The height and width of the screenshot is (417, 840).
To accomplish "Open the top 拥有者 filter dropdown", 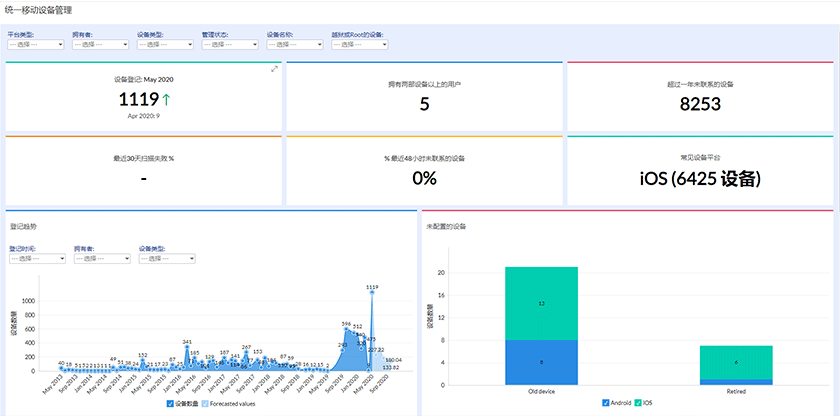I will point(99,44).
